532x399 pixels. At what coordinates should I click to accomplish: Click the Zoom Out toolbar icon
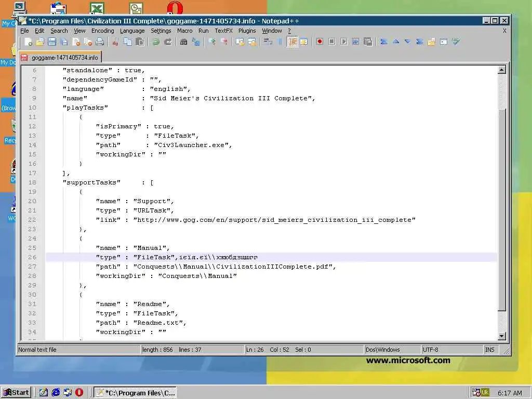pos(224,42)
